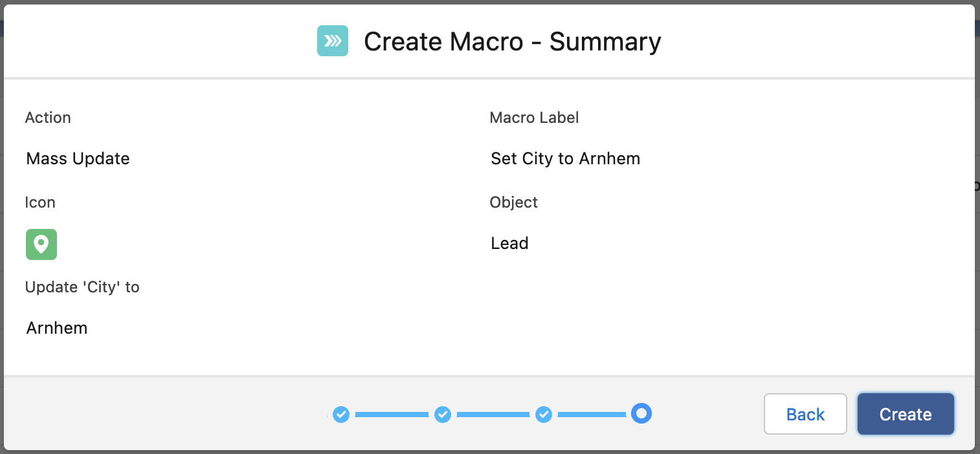Click the 'Object' field heading
This screenshot has height=454, width=980.
pos(514,202)
